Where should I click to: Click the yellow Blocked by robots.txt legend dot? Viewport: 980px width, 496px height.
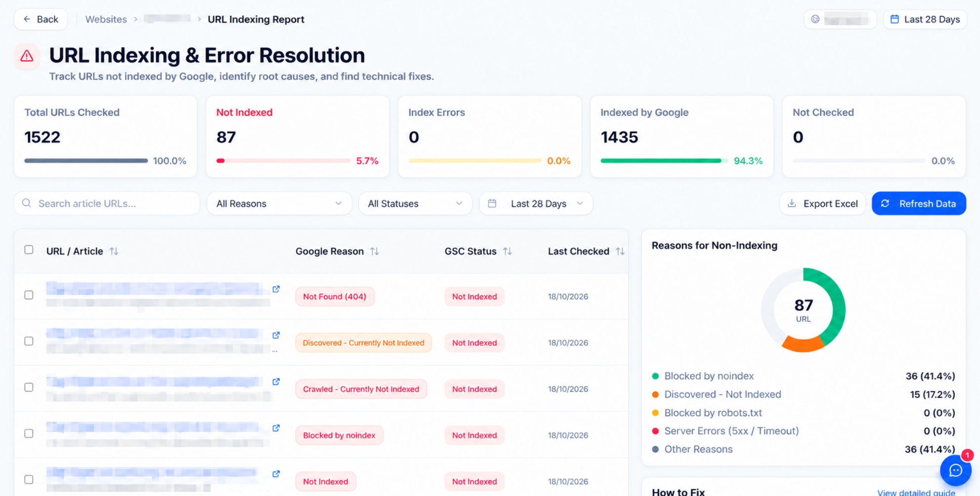tap(655, 413)
